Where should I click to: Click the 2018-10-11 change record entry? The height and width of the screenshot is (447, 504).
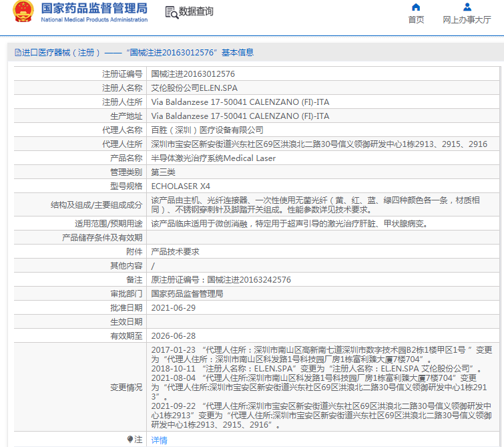pos(316,368)
